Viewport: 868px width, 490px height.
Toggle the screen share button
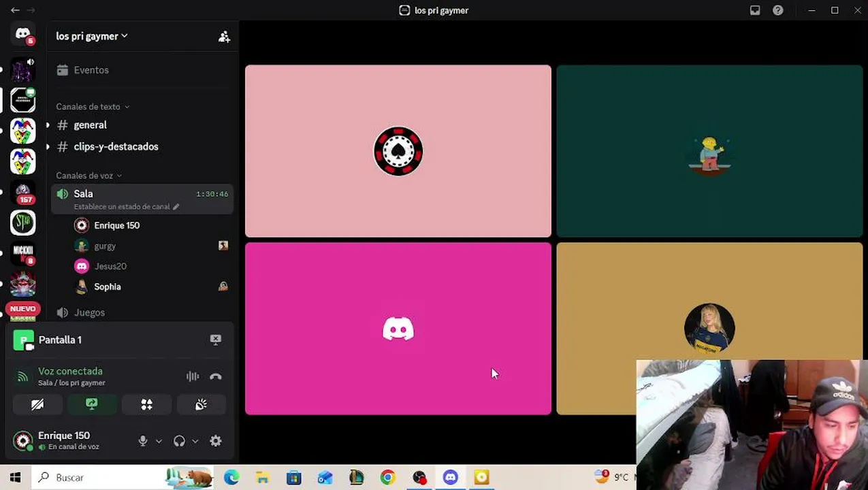[92, 405]
